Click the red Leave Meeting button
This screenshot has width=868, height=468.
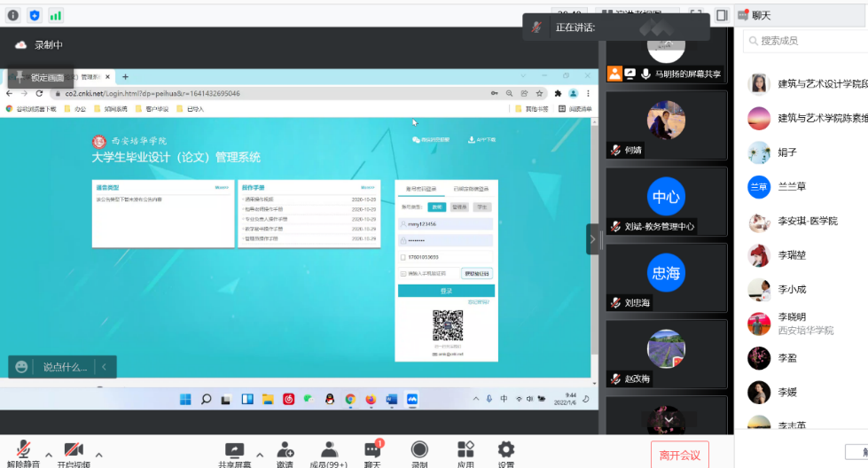[x=679, y=455]
